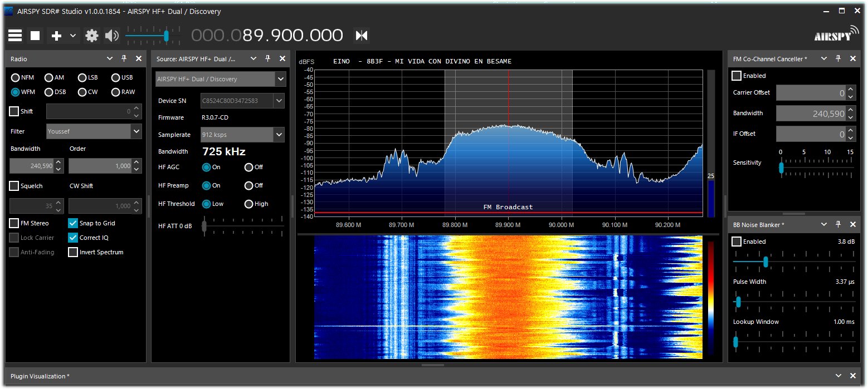The height and width of the screenshot is (389, 868).
Task: Click the AIRSPY logo
Action: pos(836,35)
